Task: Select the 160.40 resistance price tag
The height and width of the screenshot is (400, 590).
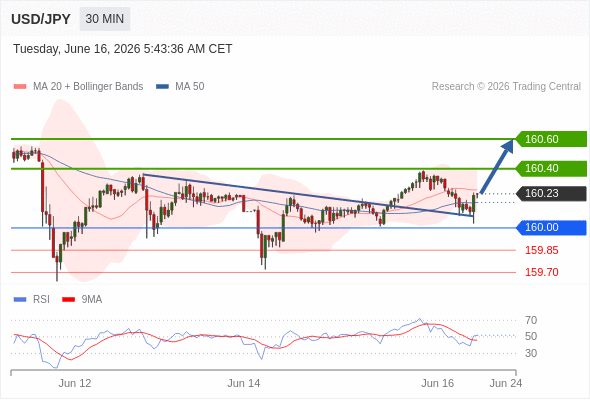Action: (551, 168)
